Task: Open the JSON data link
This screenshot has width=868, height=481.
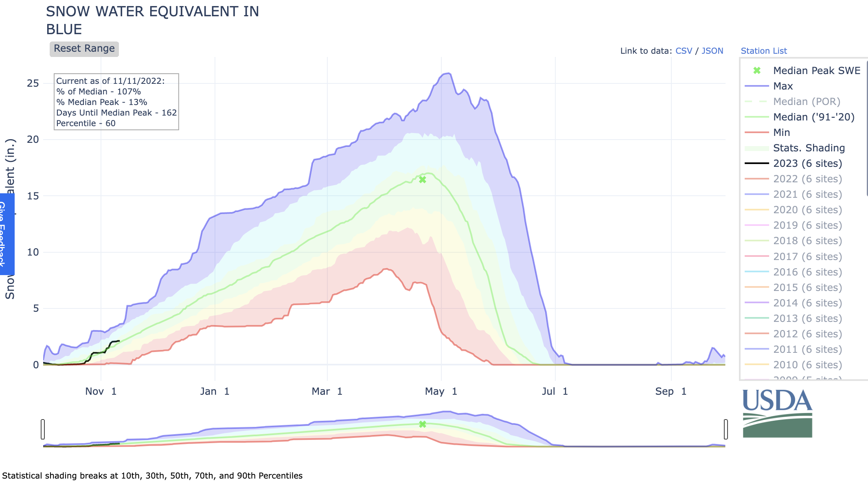Action: (x=712, y=51)
